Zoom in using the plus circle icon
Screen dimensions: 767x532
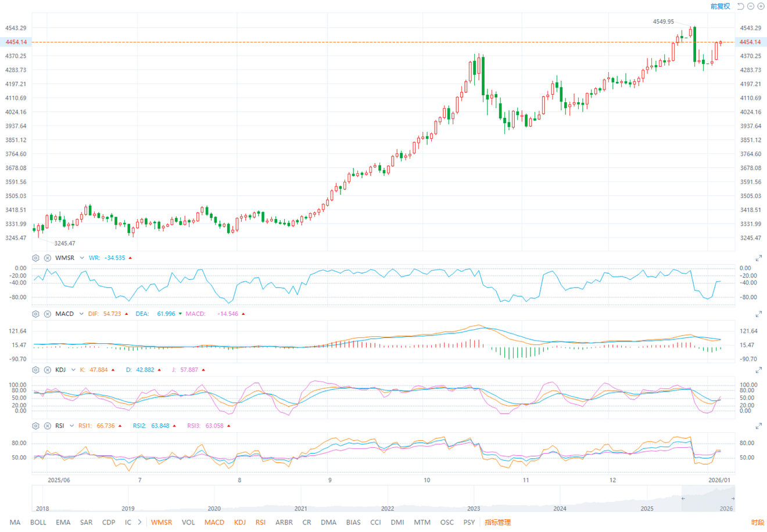pyautogui.click(x=760, y=6)
